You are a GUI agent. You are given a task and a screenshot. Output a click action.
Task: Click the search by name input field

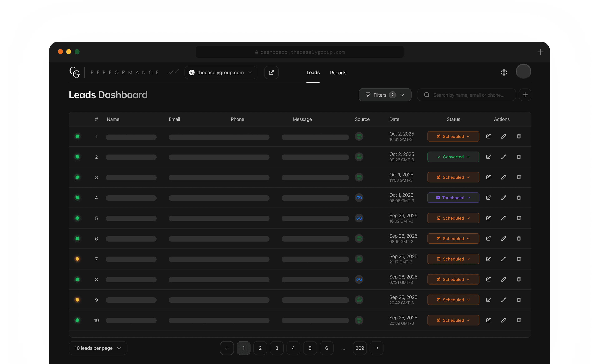pyautogui.click(x=468, y=95)
